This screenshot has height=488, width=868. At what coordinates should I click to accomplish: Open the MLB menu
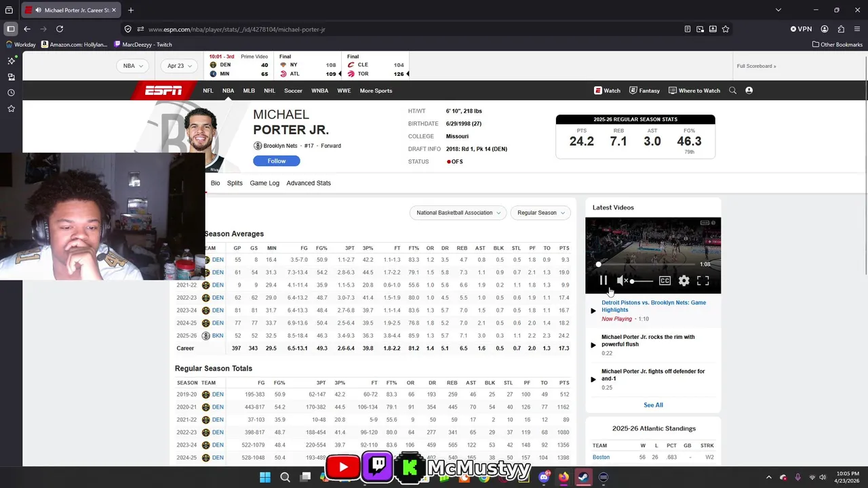(x=249, y=90)
